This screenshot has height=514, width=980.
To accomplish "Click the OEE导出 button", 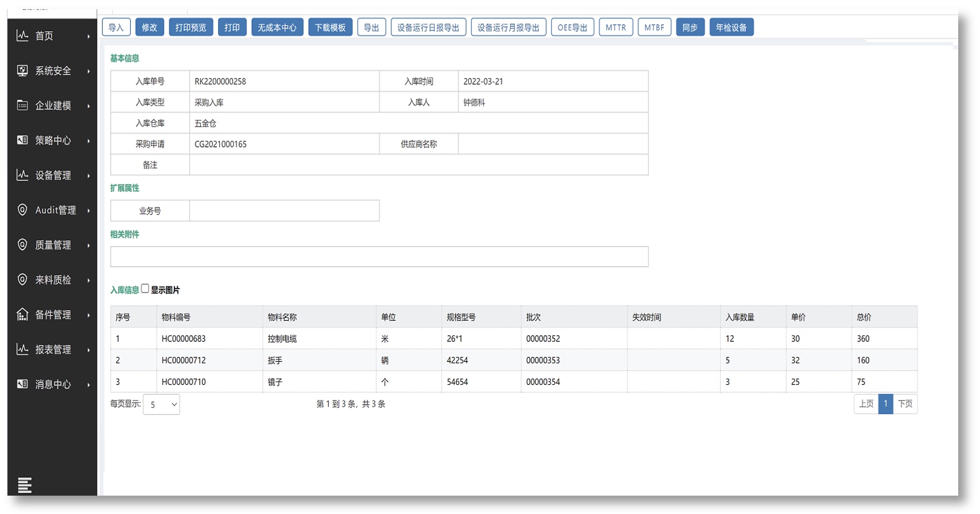I will pos(572,28).
